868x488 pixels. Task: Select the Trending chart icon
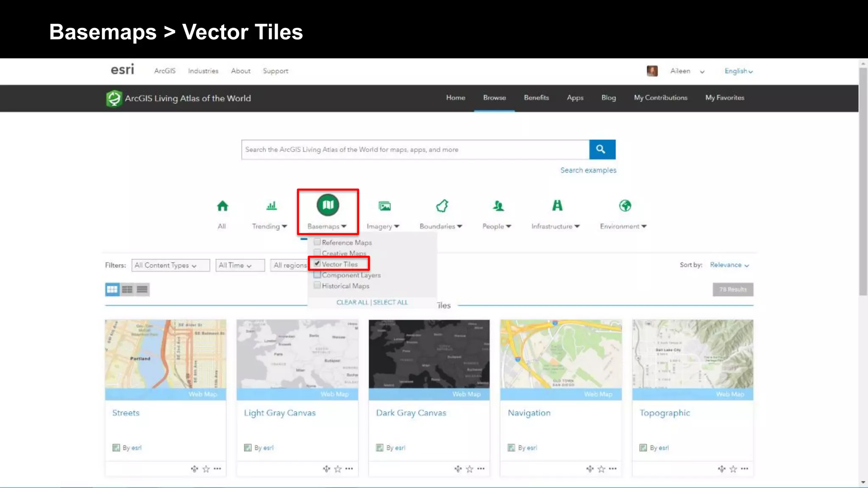coord(271,206)
